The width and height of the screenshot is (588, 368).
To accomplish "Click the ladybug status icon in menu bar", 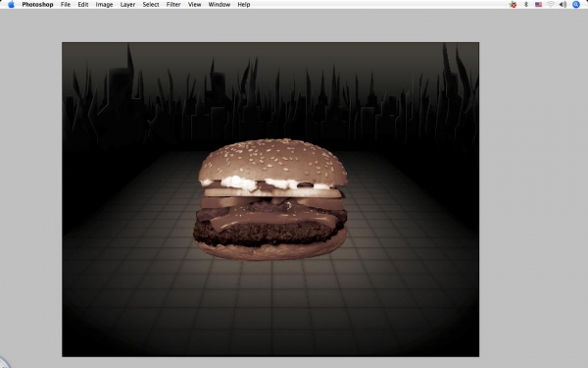I will [513, 5].
